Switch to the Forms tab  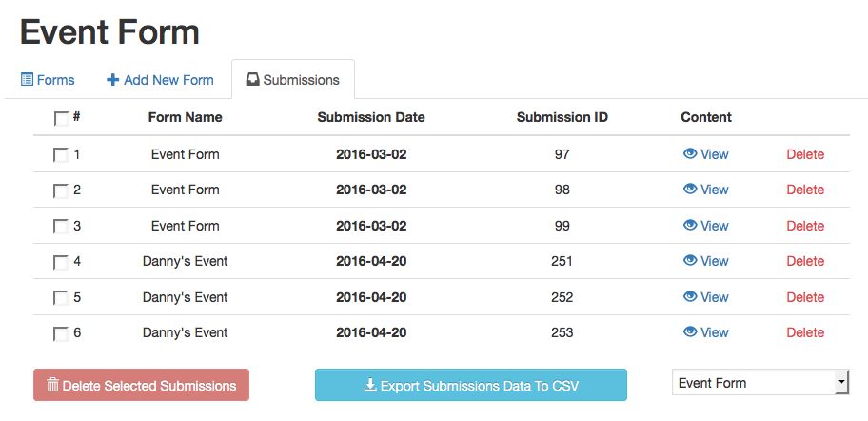coord(48,80)
